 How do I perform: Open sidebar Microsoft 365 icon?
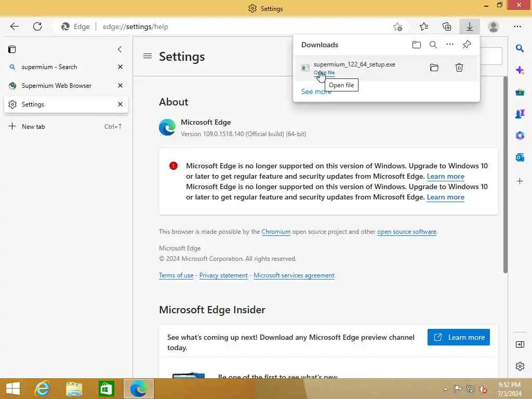tap(520, 136)
